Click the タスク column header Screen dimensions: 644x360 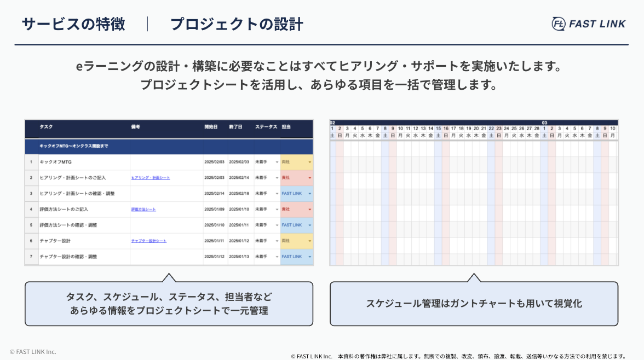pyautogui.click(x=46, y=127)
